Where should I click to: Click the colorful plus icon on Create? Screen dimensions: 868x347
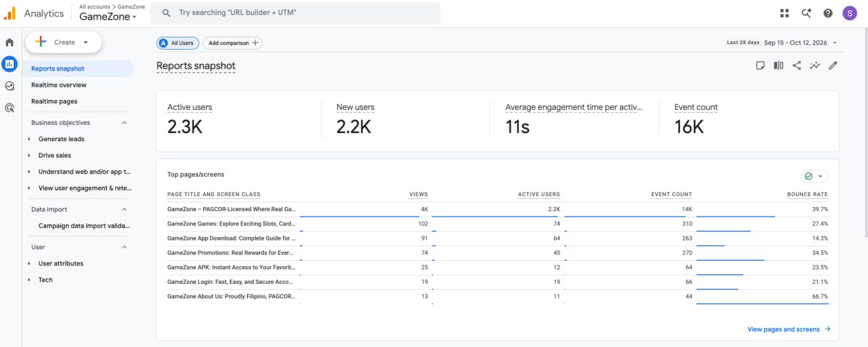point(41,42)
